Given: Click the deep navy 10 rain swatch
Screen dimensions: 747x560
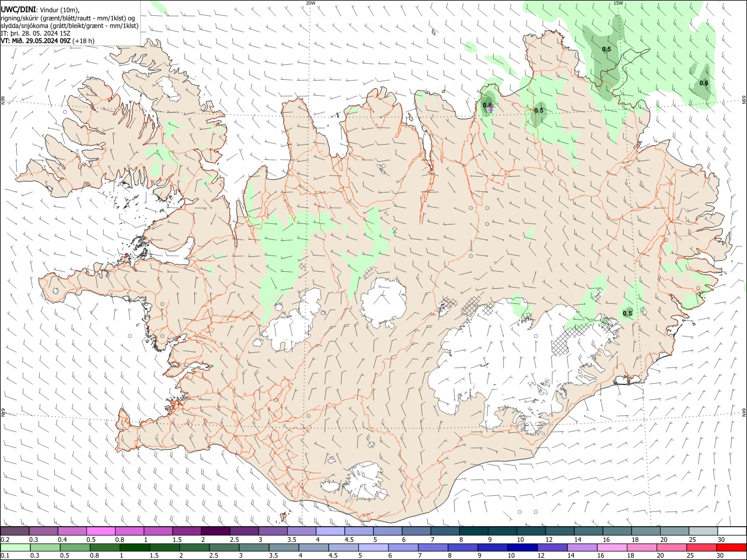Looking at the screenshot, I should tap(522, 547).
